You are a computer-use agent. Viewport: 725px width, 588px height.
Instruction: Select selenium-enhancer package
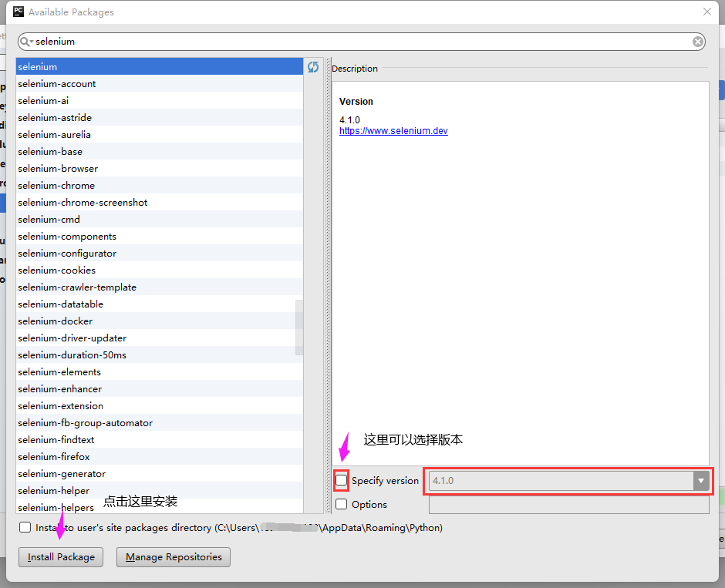160,388
